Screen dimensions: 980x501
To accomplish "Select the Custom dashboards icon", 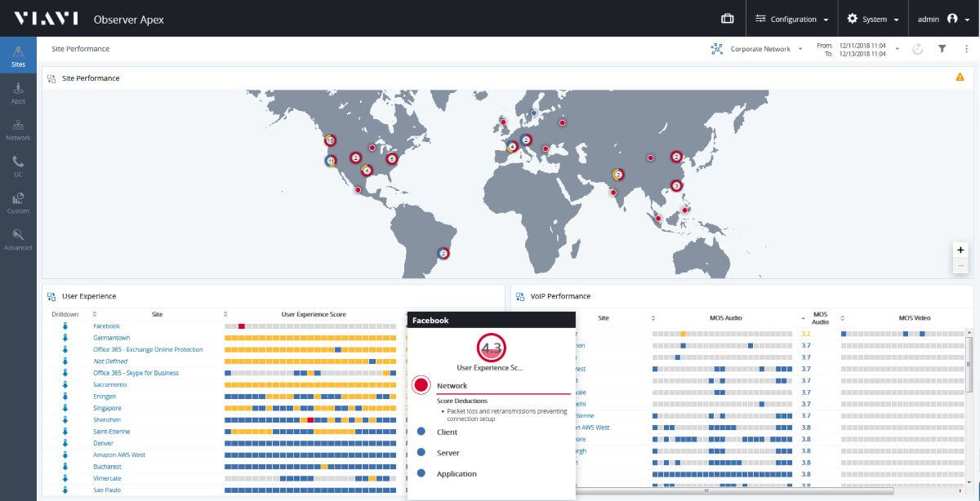I will point(18,202).
